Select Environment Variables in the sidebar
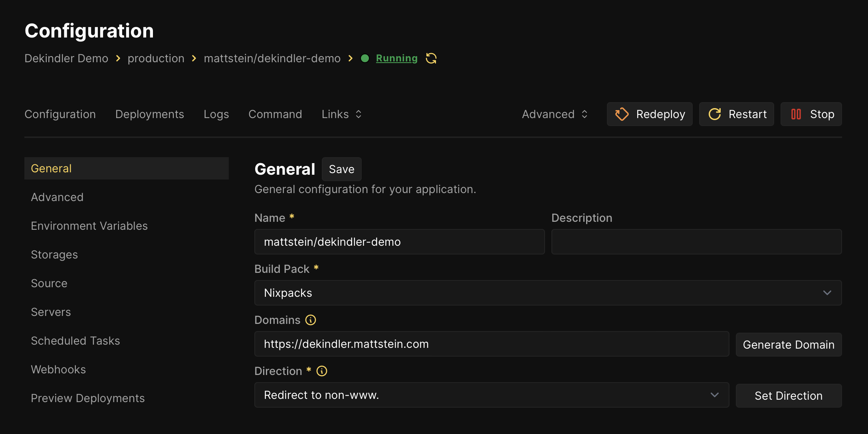This screenshot has height=434, width=868. [x=89, y=226]
